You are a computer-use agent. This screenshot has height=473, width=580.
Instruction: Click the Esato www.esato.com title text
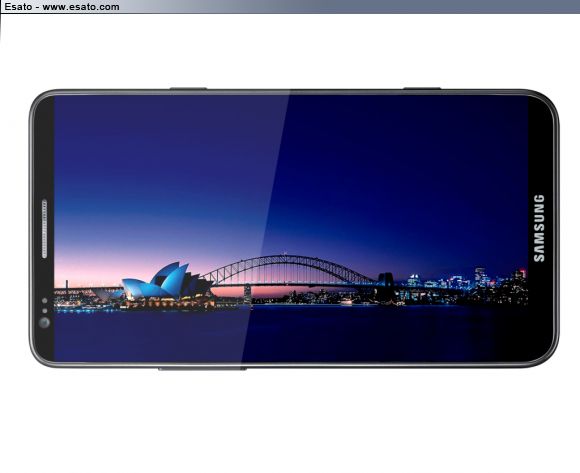click(61, 7)
